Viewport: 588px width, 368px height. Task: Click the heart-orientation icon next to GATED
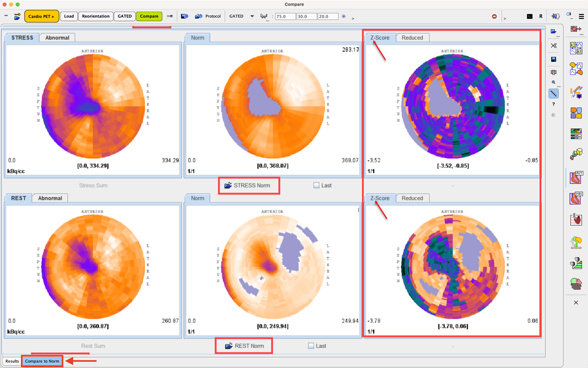264,16
